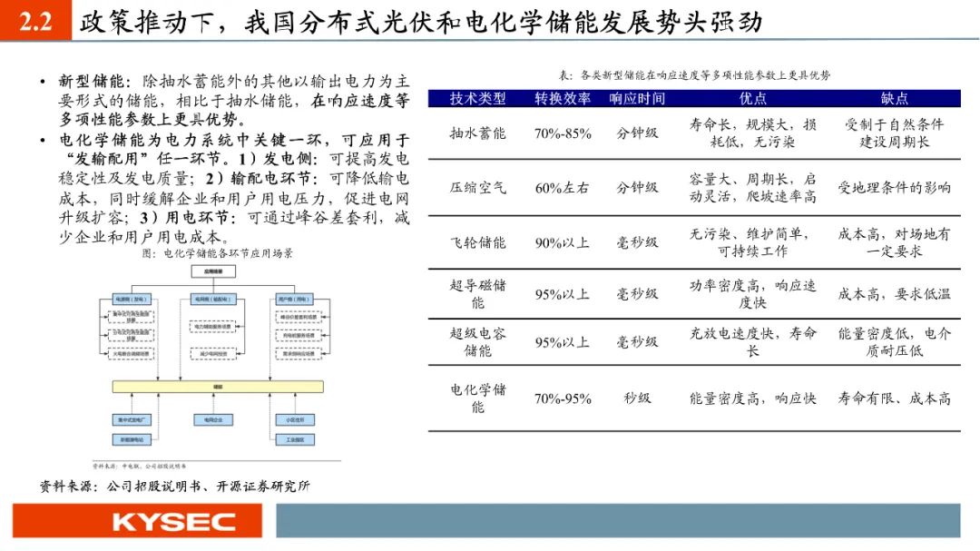Image resolution: width=980 pixels, height=551 pixels.
Task: Click the 压缩空气 technology cell
Action: (477, 188)
